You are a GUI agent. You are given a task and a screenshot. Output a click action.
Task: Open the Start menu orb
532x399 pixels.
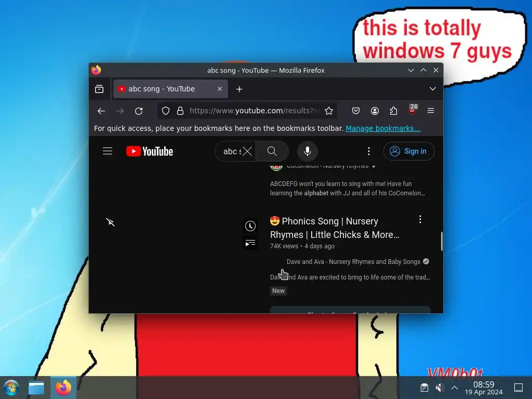click(x=11, y=388)
